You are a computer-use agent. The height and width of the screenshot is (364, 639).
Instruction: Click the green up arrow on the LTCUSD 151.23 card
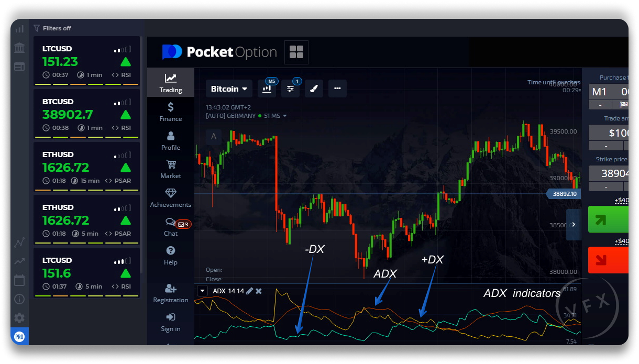coord(126,62)
